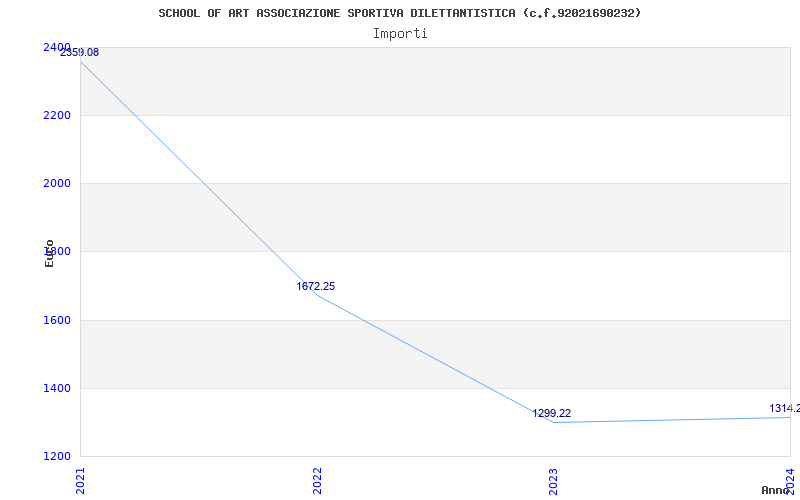Click the Euro y-axis title

[x=49, y=254]
